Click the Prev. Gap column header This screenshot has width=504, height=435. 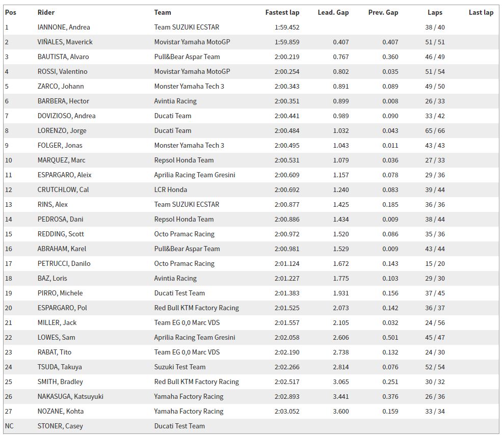pos(383,13)
